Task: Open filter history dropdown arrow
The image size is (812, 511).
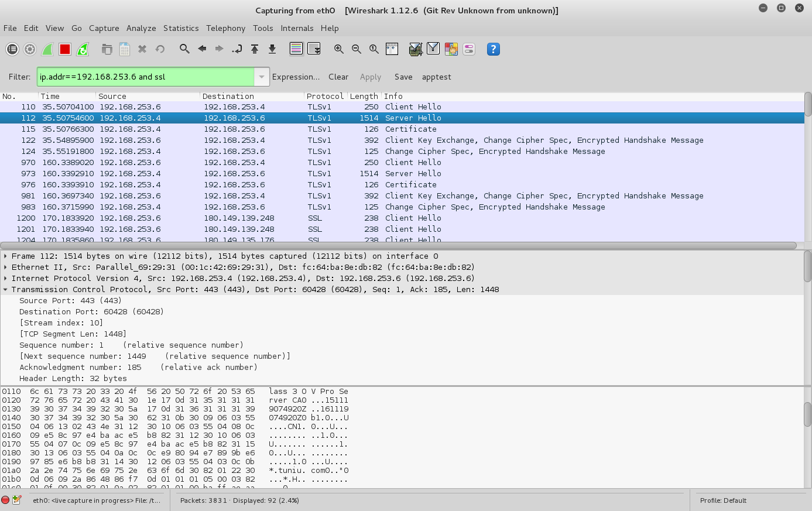Action: point(262,77)
